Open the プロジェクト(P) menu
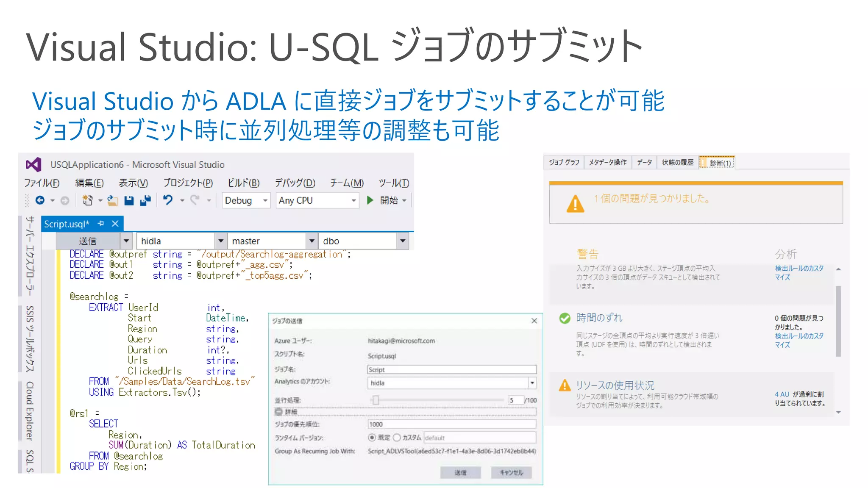868x488 pixels. [188, 183]
